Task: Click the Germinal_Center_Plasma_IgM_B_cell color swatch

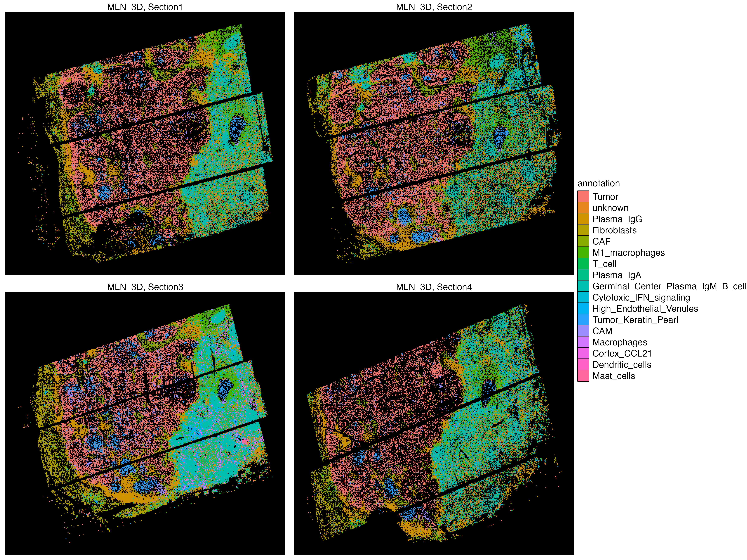Action: pos(583,286)
